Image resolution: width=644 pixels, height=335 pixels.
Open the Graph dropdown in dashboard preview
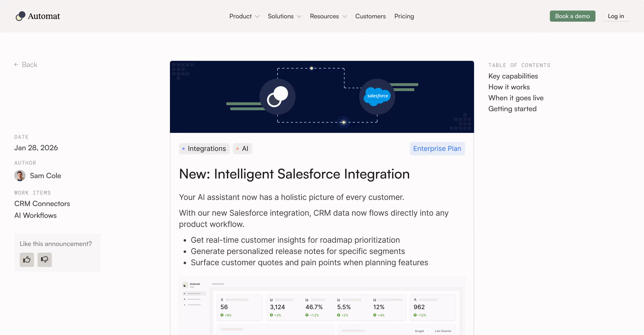422,331
